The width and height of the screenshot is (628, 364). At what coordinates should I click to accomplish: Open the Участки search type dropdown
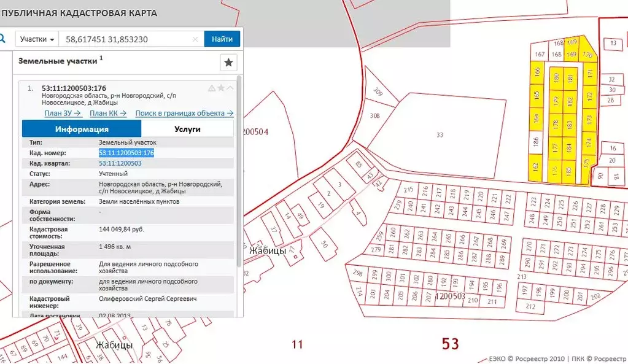(37, 39)
